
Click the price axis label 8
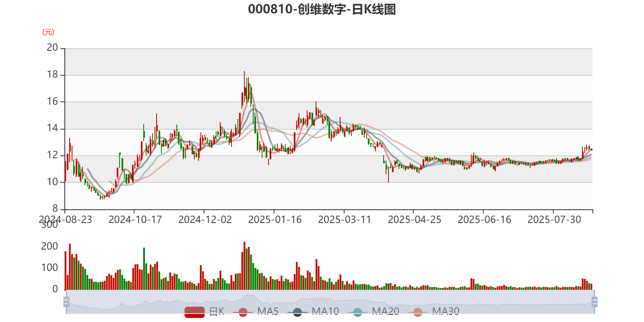point(55,208)
